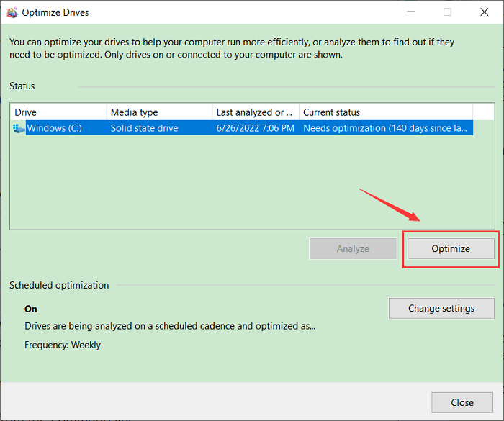Click the Windows (C:) drive icon
The width and height of the screenshot is (504, 421).
19,128
